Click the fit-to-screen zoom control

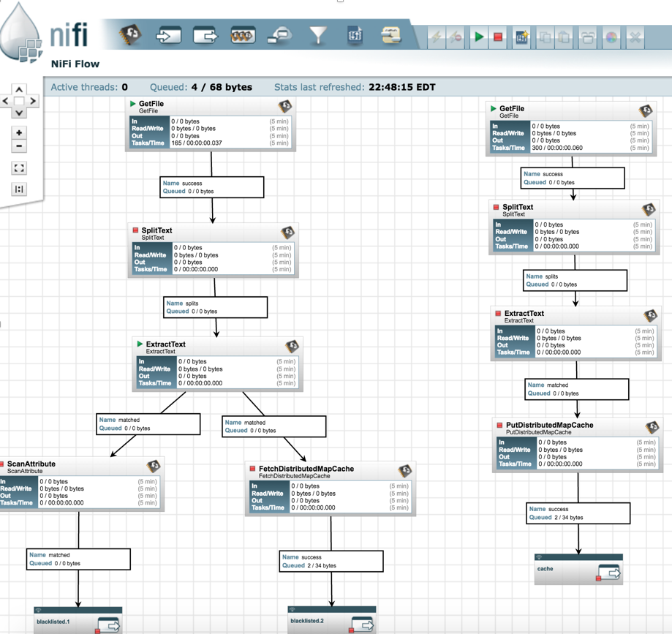coord(18,167)
